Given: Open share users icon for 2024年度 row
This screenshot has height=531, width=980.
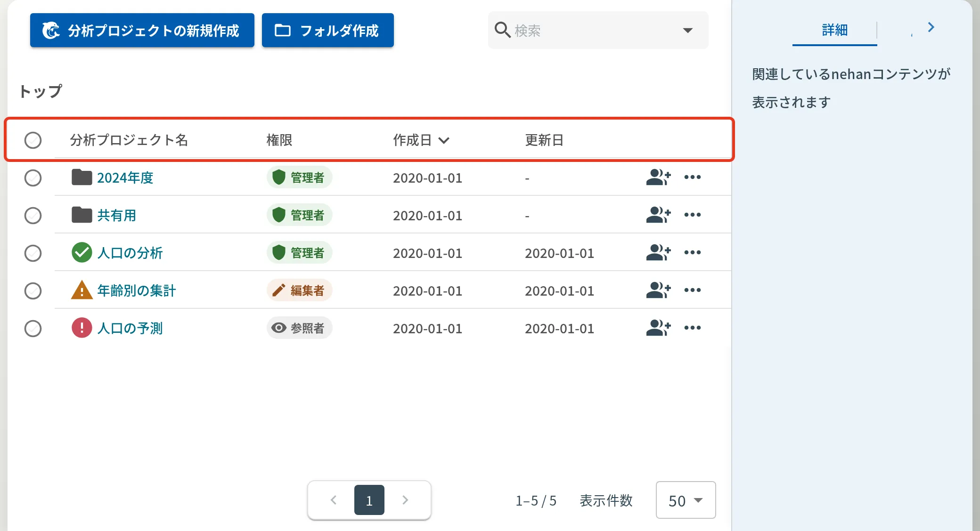Looking at the screenshot, I should 658,177.
